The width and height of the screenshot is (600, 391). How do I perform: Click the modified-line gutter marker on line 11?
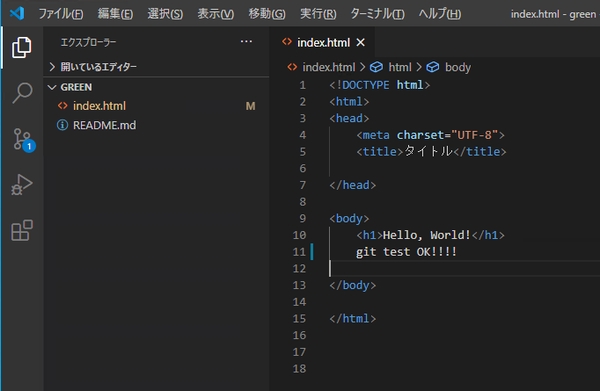[x=312, y=252]
